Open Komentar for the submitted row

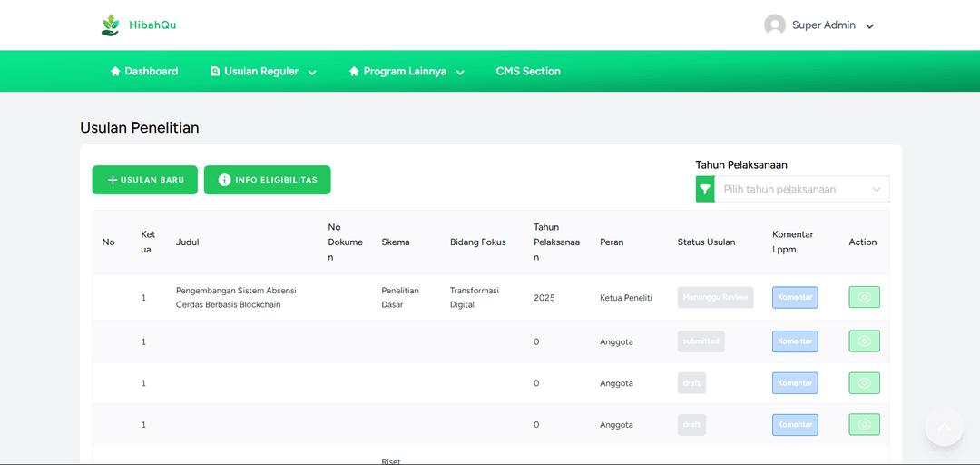[795, 341]
